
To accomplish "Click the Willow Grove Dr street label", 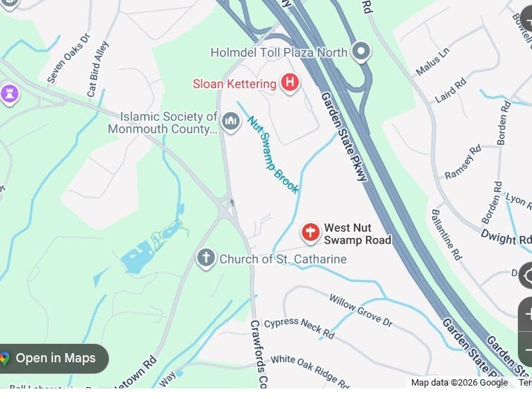I will coord(361,311).
